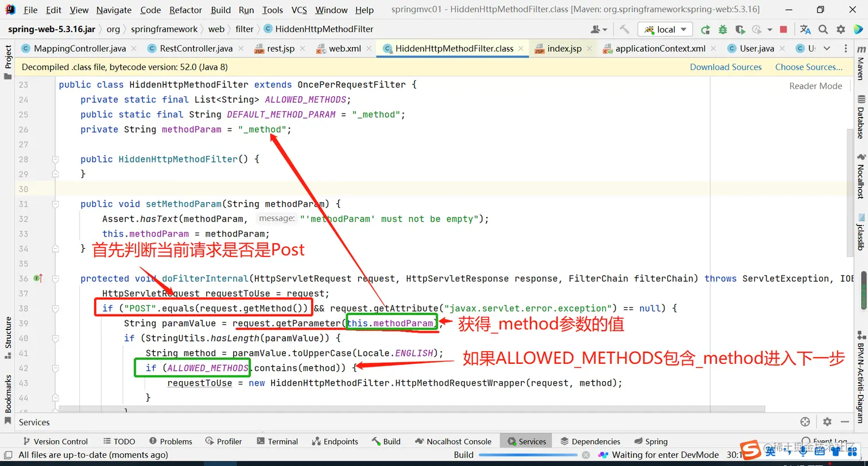Open Endpoints tool window
Viewport: 868px width, 466px height.
335,441
